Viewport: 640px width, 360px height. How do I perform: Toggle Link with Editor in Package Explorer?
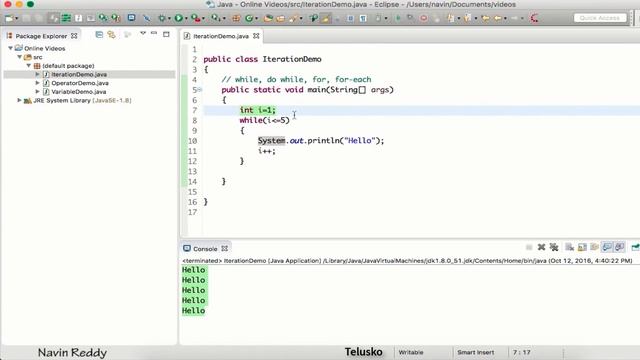tap(111, 35)
